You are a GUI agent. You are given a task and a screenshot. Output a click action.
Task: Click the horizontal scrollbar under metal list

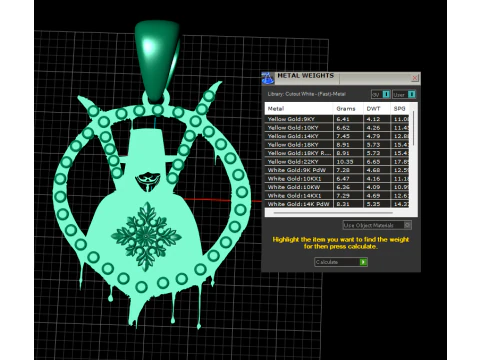point(333,213)
